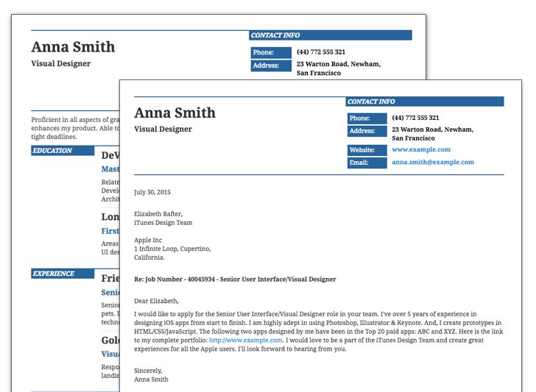Click the anna.smith@example.com email link
536x392 pixels.
coord(433,163)
